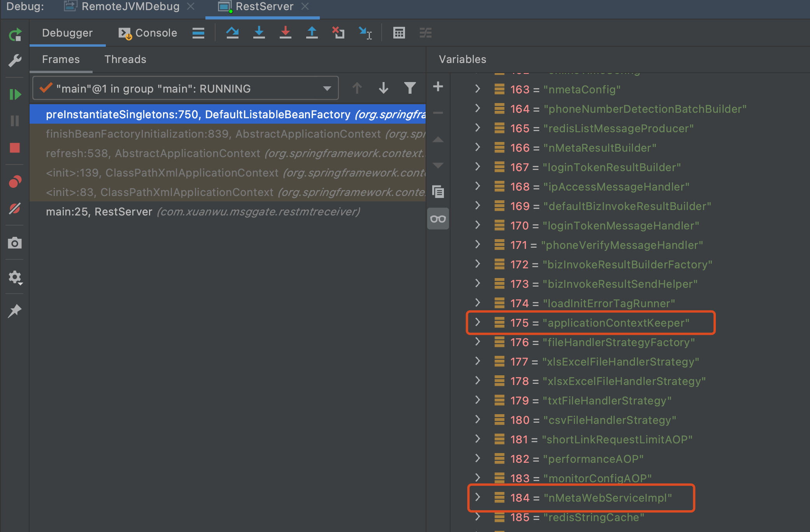Open the gear settings icon

[15, 277]
